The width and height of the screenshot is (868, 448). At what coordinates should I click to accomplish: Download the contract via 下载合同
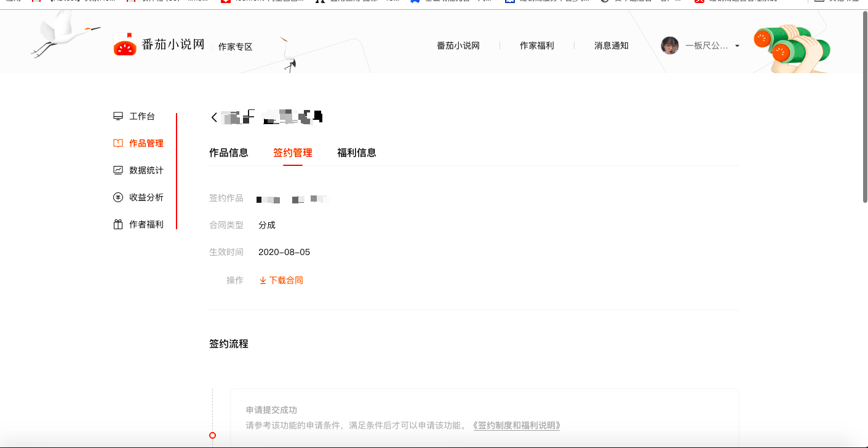pyautogui.click(x=281, y=280)
